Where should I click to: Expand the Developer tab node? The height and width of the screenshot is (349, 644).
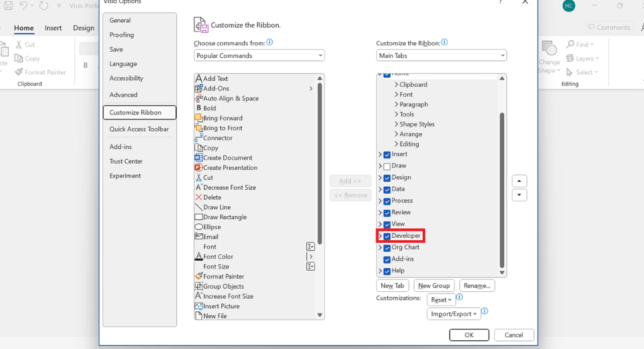pos(380,236)
